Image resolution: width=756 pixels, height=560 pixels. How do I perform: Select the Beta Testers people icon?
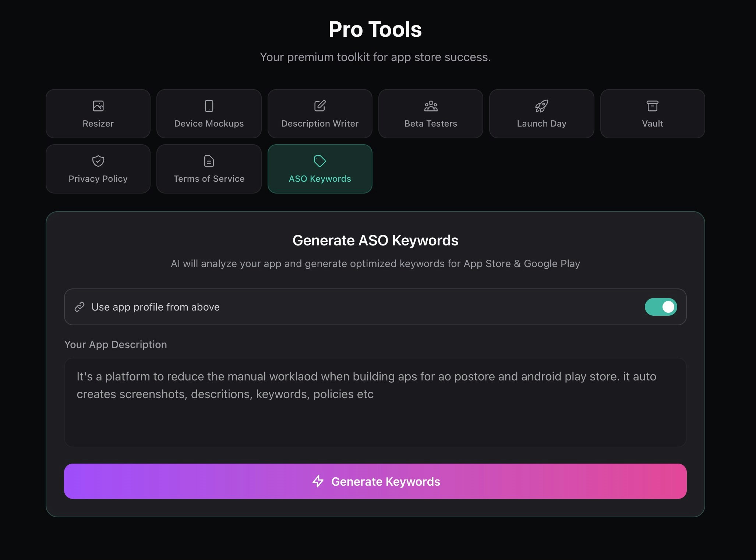click(x=430, y=106)
